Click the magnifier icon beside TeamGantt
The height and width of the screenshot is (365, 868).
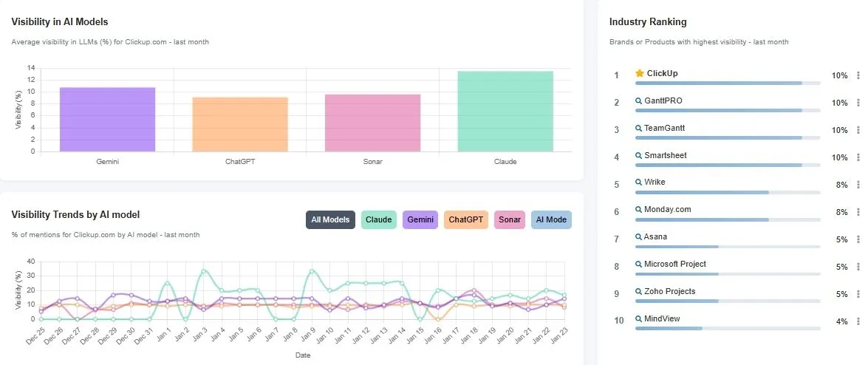tap(638, 129)
